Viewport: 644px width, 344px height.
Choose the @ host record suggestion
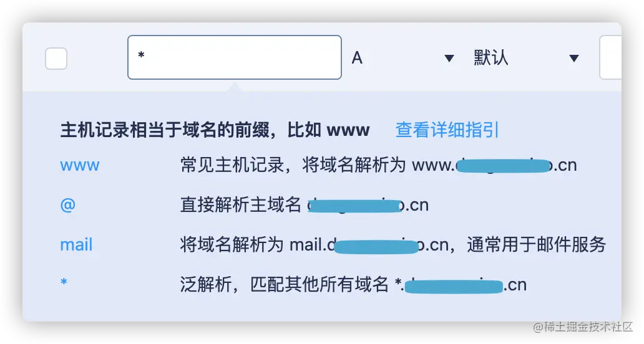(68, 204)
